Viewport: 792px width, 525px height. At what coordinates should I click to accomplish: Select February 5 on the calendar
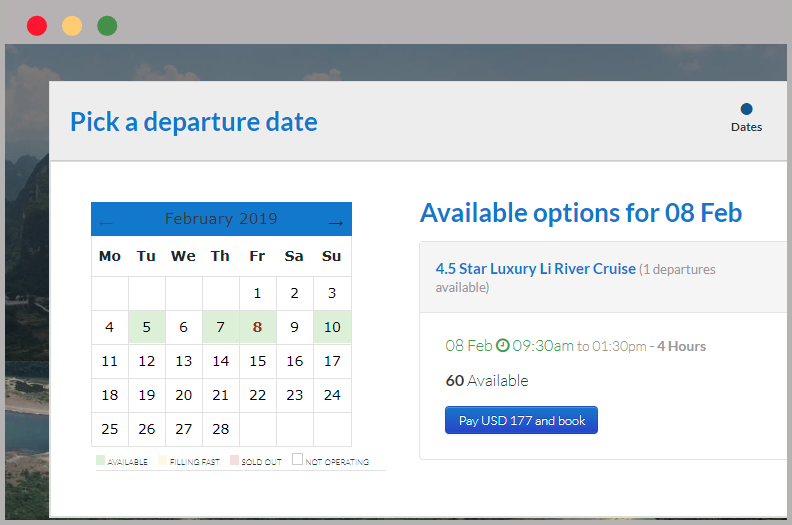coord(147,327)
